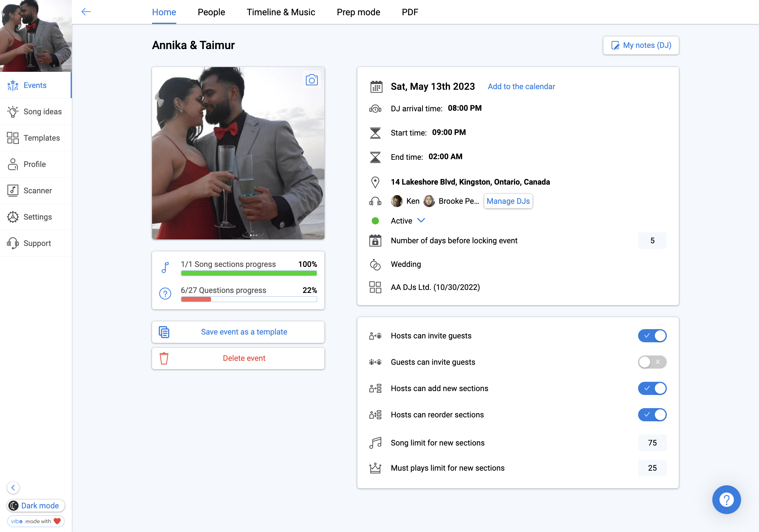Click the song sections progress bar
The width and height of the screenshot is (759, 532).
tap(249, 273)
